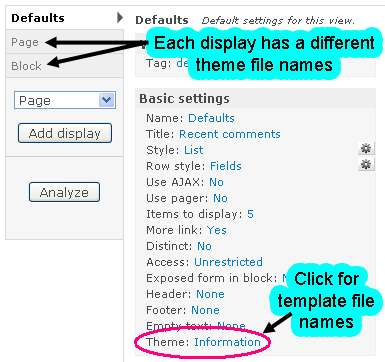Edit the Recent comments title link
The width and height of the screenshot is (385, 362).
[x=230, y=134]
